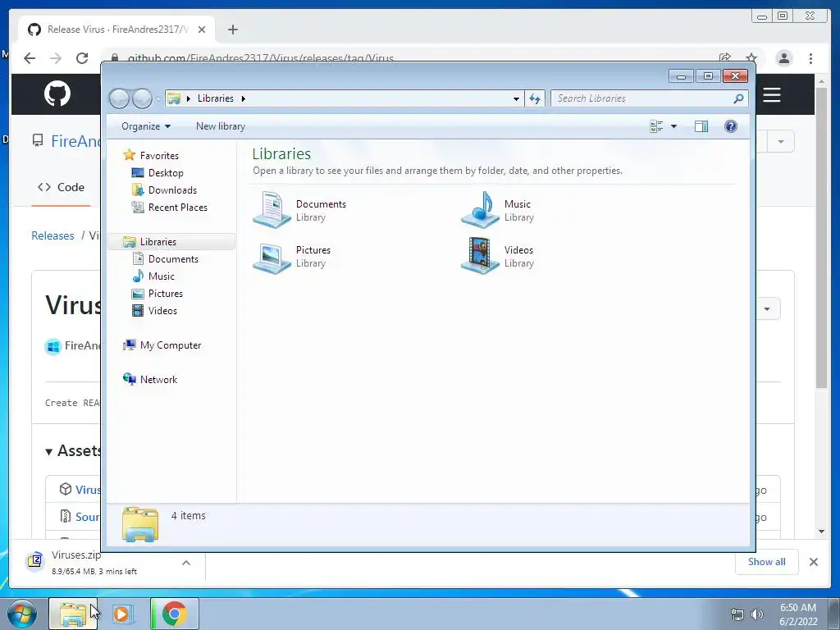This screenshot has height=630, width=840.
Task: Open Chrome three-dot menu
Action: click(810, 58)
